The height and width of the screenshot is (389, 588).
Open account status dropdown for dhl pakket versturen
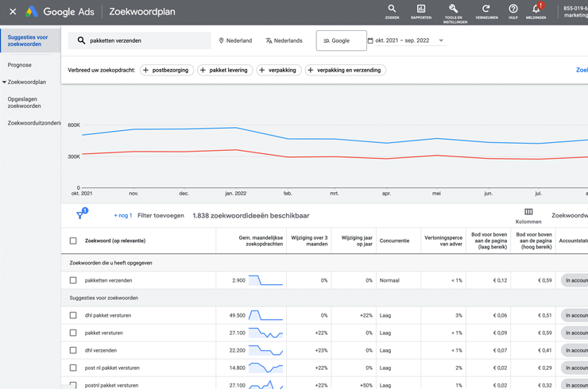pos(574,315)
